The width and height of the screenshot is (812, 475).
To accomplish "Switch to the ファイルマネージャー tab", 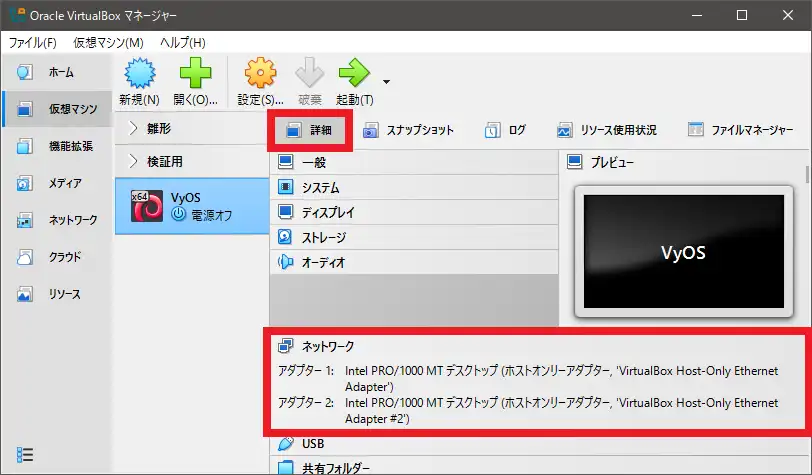I will point(741,130).
